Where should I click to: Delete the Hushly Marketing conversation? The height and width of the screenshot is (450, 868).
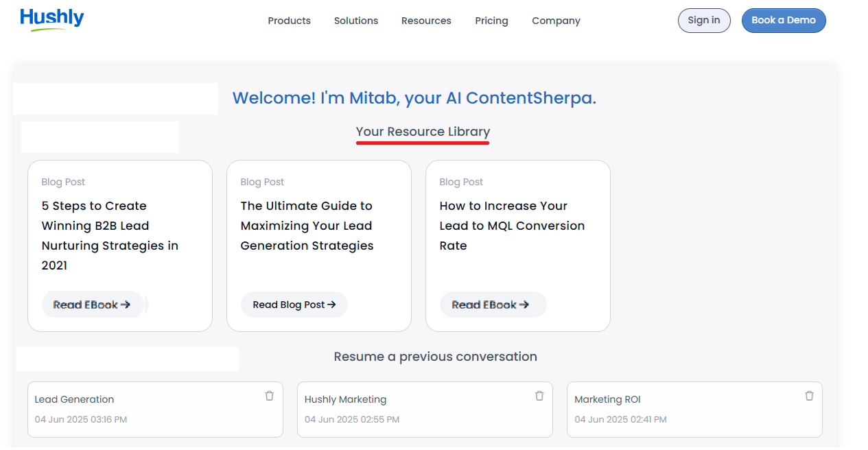pyautogui.click(x=539, y=396)
